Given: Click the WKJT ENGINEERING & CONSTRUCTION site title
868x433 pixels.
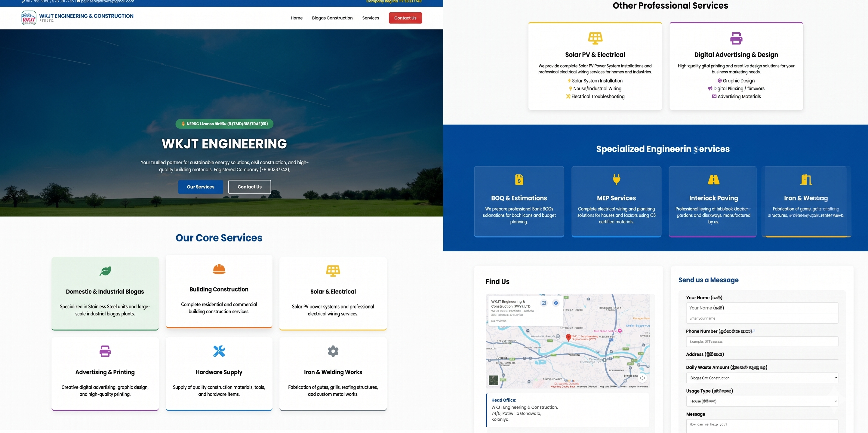Looking at the screenshot, I should (86, 16).
